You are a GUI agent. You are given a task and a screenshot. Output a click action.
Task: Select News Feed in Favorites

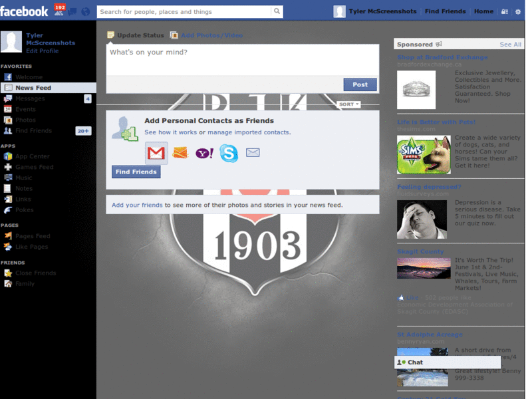48,88
